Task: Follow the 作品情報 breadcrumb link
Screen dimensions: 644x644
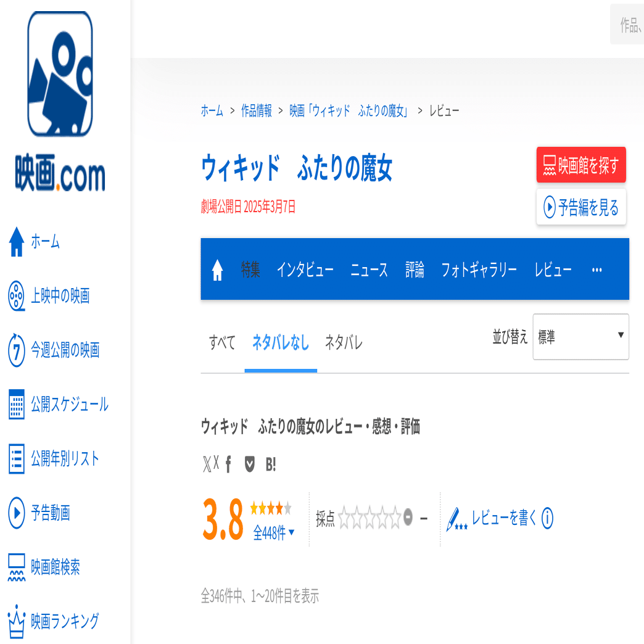Action: [x=256, y=110]
